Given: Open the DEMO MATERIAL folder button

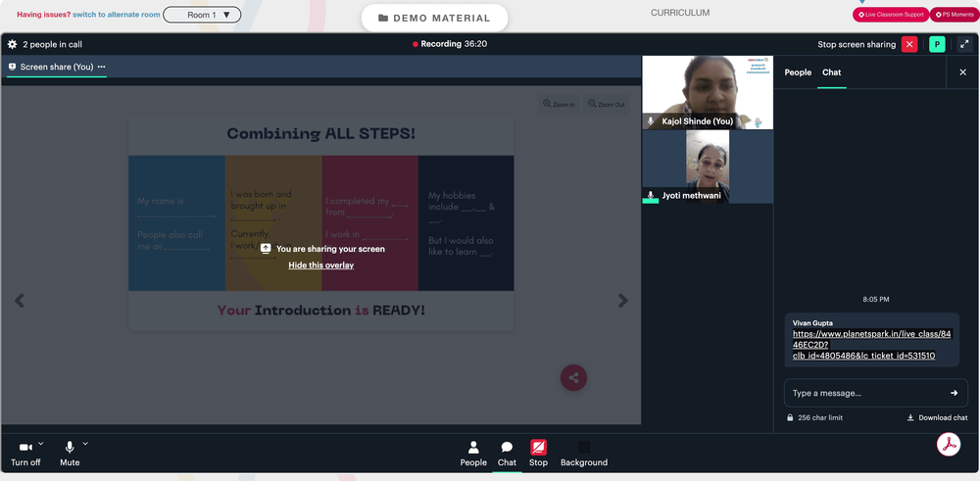Looking at the screenshot, I should 434,18.
